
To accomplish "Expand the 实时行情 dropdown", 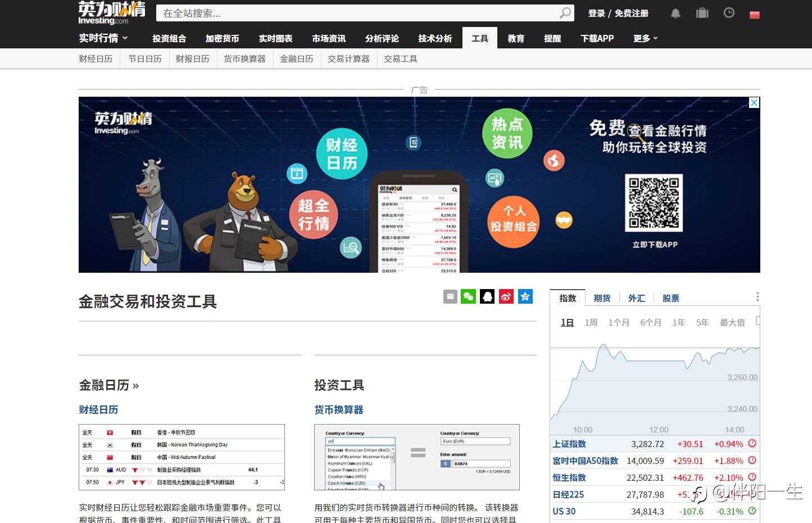I will [103, 38].
